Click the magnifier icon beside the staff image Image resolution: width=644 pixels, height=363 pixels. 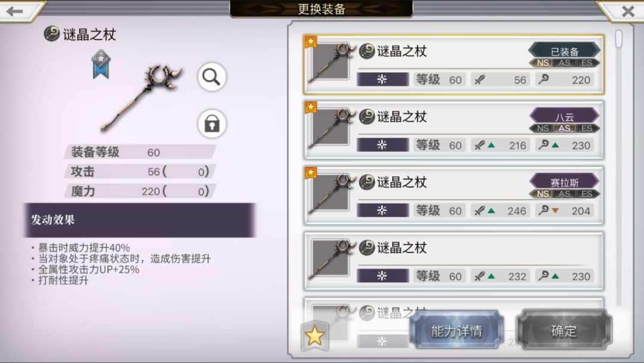[212, 77]
